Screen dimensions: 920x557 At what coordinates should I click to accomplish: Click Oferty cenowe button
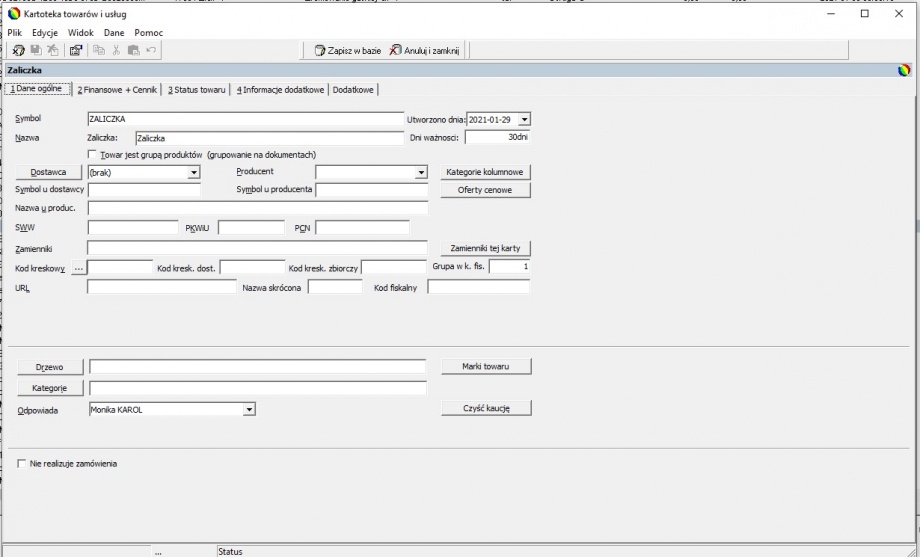485,190
